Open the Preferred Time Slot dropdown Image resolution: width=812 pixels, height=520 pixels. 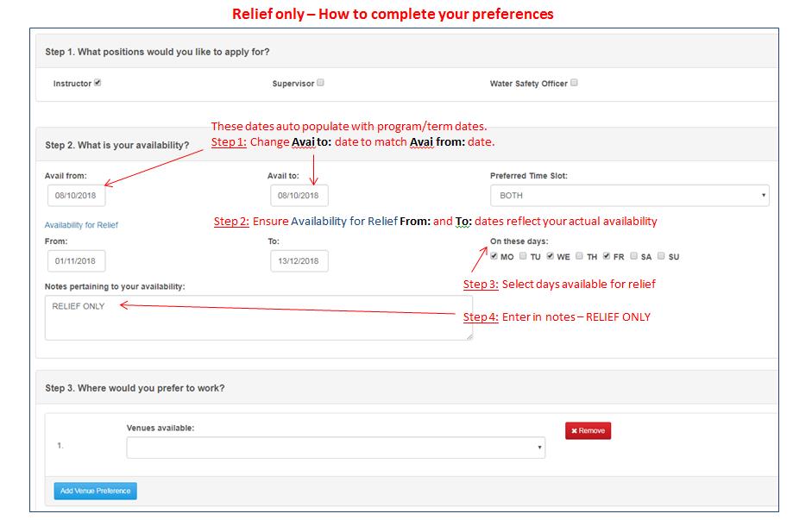[x=629, y=196]
